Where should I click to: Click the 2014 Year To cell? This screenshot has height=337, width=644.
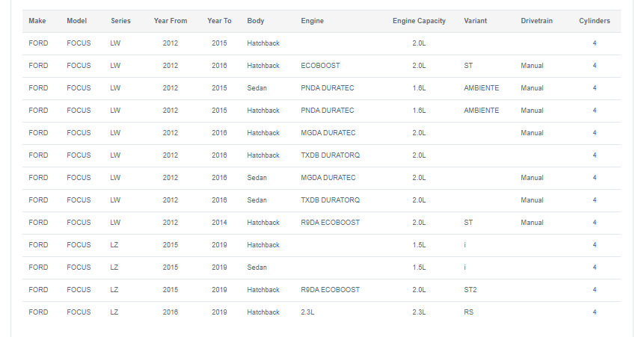tap(219, 223)
